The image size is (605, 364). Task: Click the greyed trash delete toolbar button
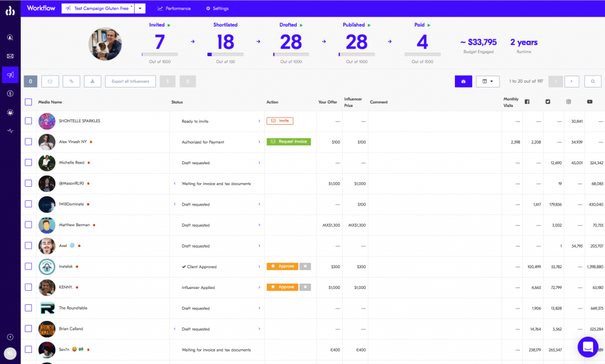tap(188, 82)
